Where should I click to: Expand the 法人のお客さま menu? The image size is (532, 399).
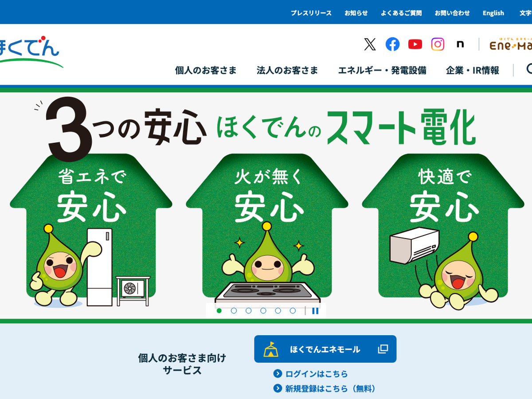tap(287, 70)
